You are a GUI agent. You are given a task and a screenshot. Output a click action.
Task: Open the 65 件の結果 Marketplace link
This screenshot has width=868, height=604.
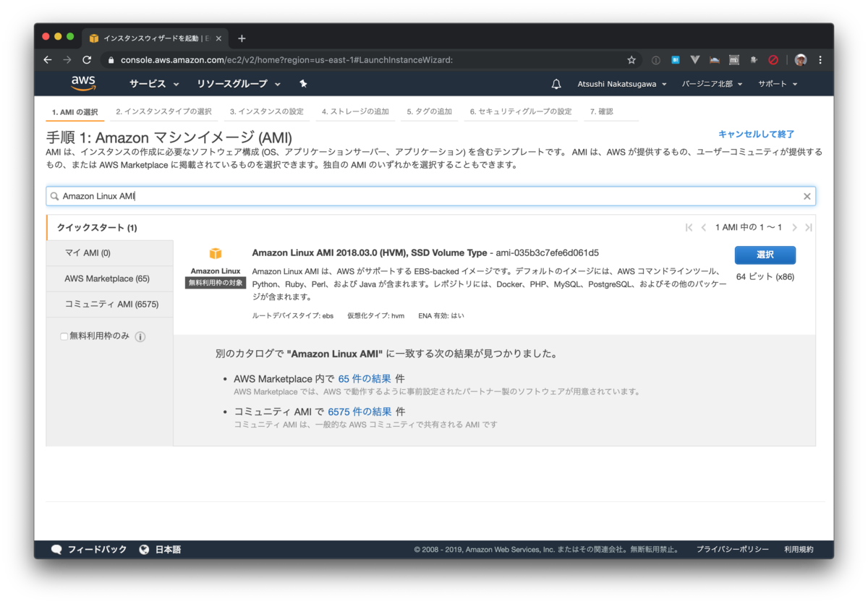(365, 379)
